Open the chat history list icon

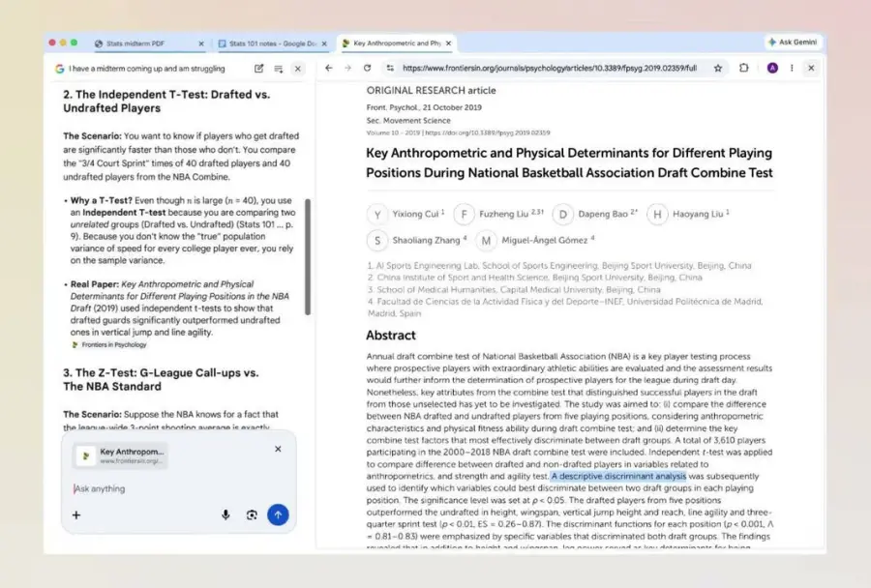point(279,69)
